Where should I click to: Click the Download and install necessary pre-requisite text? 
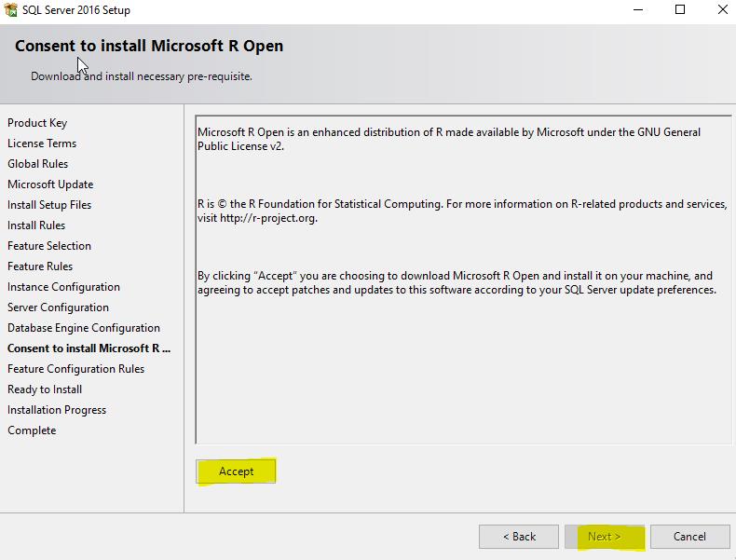coord(142,76)
